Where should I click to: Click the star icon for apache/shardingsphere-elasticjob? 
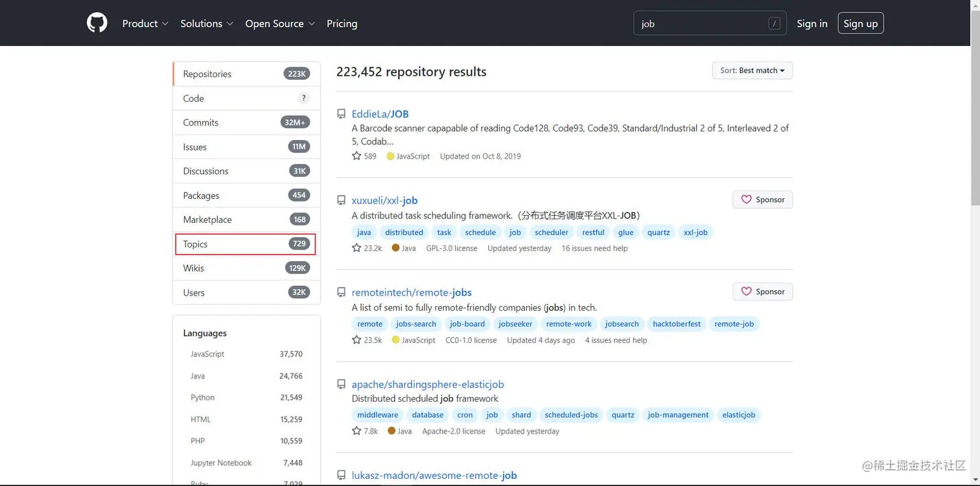point(356,431)
